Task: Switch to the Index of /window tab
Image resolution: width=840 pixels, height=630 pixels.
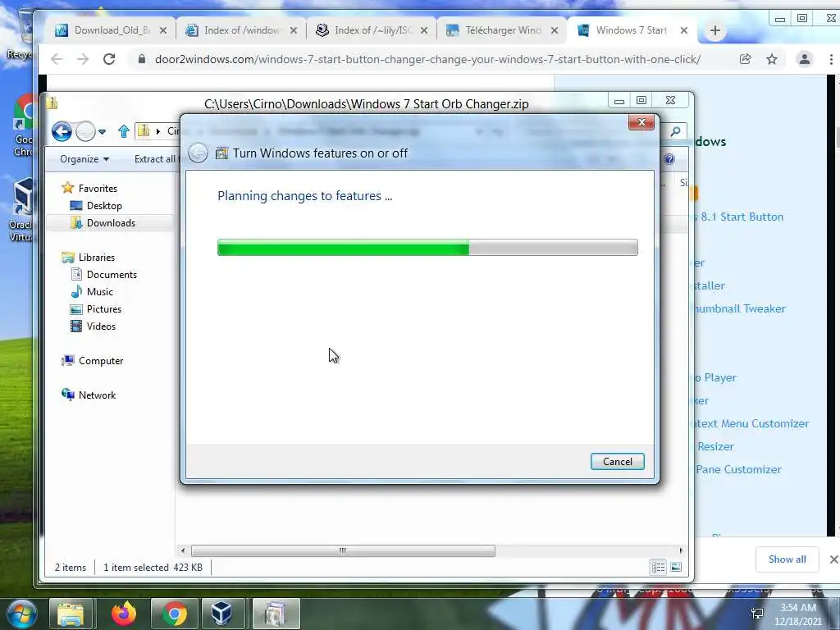Action: [x=242, y=30]
